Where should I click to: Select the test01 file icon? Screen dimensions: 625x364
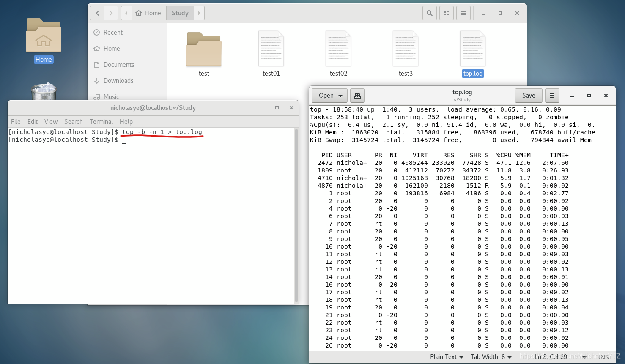(x=271, y=49)
